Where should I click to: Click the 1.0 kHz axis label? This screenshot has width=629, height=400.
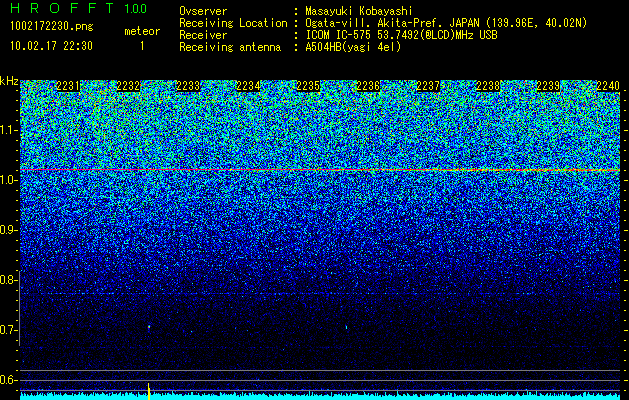(x=8, y=180)
